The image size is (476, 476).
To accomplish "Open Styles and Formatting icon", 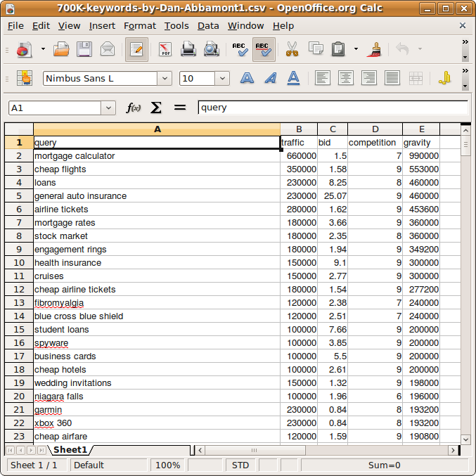I will (25, 78).
